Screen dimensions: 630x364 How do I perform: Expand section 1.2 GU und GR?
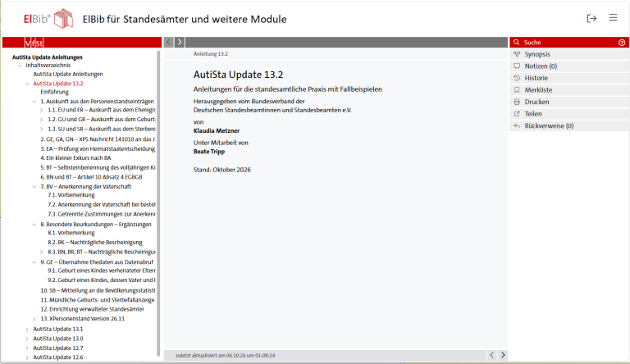click(41, 120)
